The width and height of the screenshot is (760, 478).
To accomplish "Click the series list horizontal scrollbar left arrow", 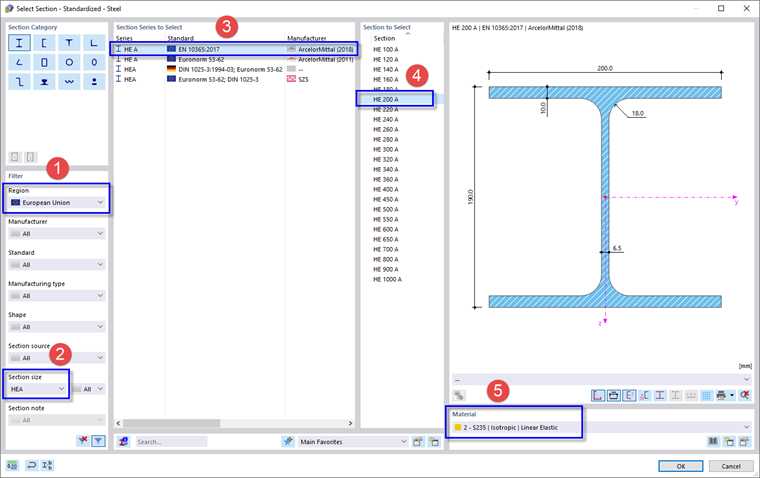I will click(x=119, y=423).
